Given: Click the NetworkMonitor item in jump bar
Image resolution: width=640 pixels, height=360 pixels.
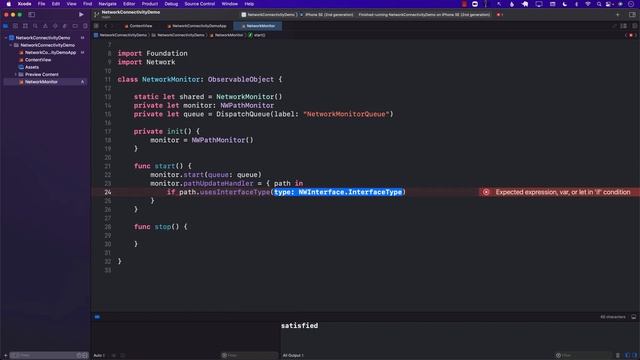Looking at the screenshot, I should (x=227, y=35).
